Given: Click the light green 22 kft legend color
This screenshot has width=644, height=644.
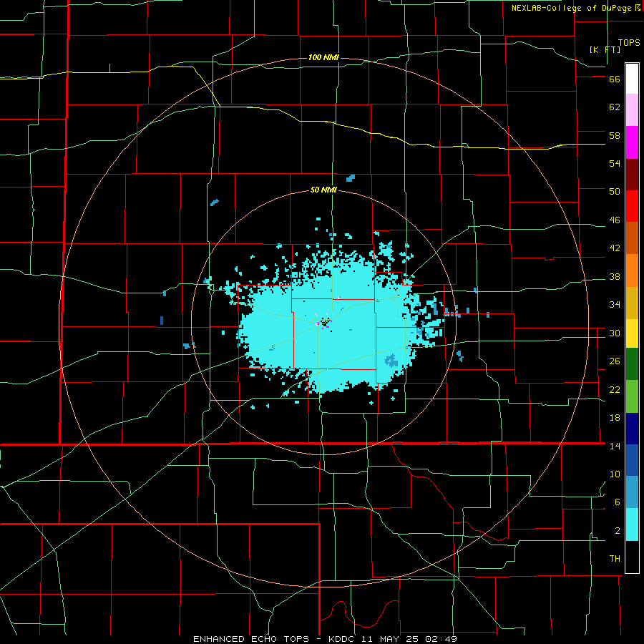Looking at the screenshot, I should (632, 396).
